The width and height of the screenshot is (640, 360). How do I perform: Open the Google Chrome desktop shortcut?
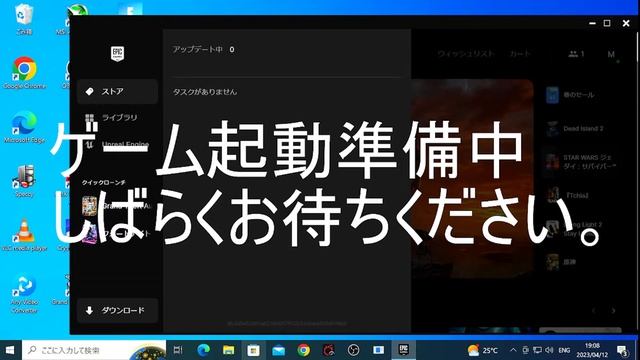pos(24,73)
